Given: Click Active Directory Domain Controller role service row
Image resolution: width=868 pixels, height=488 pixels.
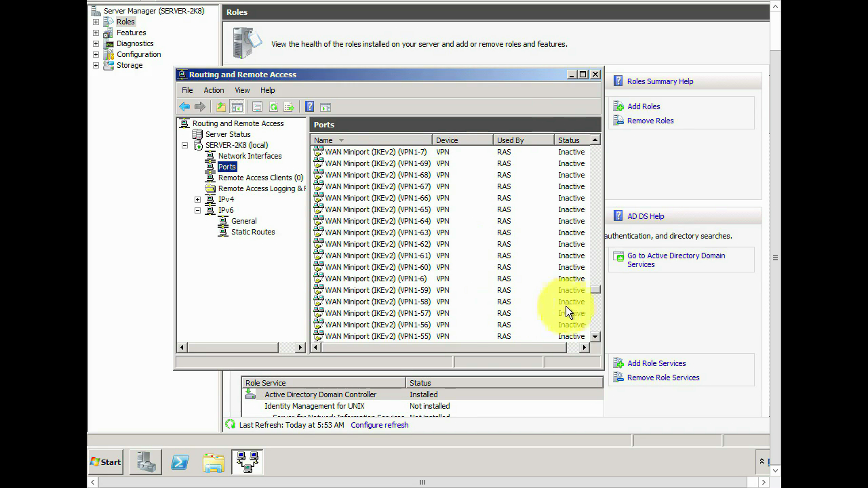Looking at the screenshot, I should [x=422, y=394].
